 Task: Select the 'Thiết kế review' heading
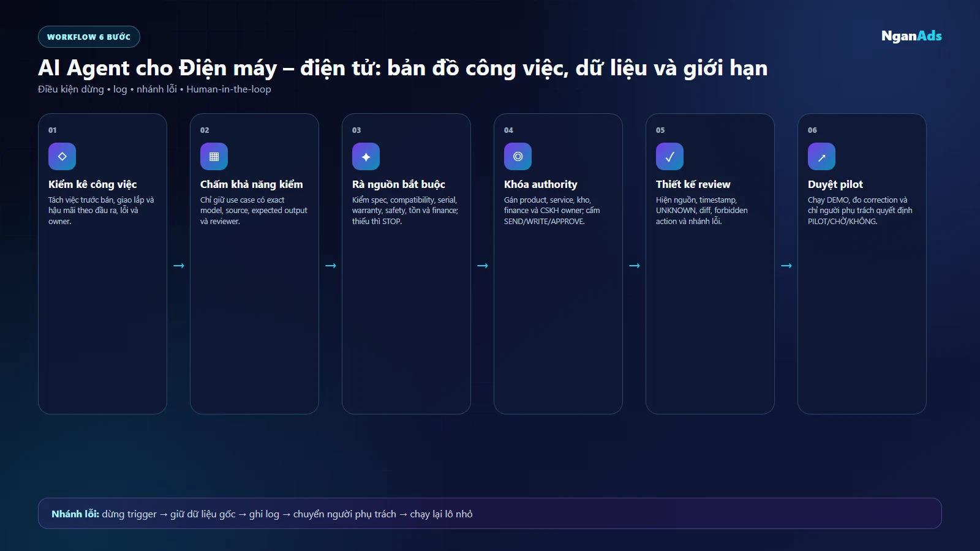point(693,184)
